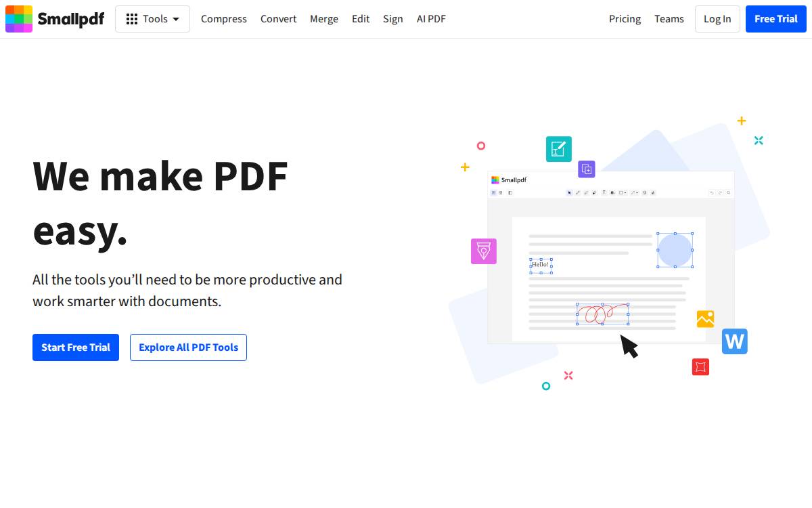Click the yellow image icon in illustration
Screen dimensions: 812x508
point(706,319)
